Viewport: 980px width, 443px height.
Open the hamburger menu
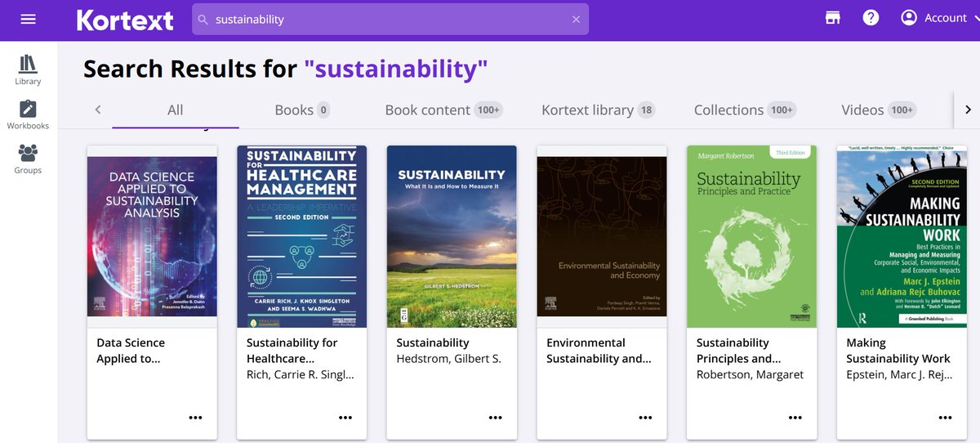(29, 18)
